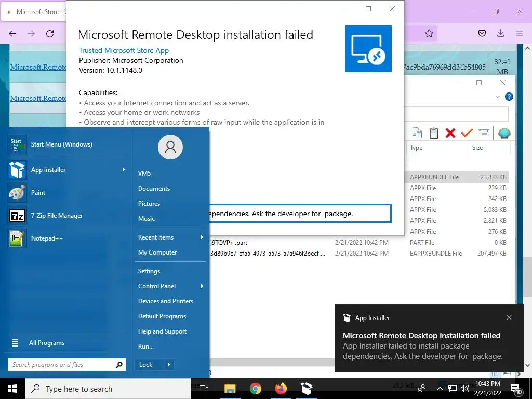This screenshot has width=532, height=399.
Task: Open Firefox hamburger menu
Action: (519, 33)
